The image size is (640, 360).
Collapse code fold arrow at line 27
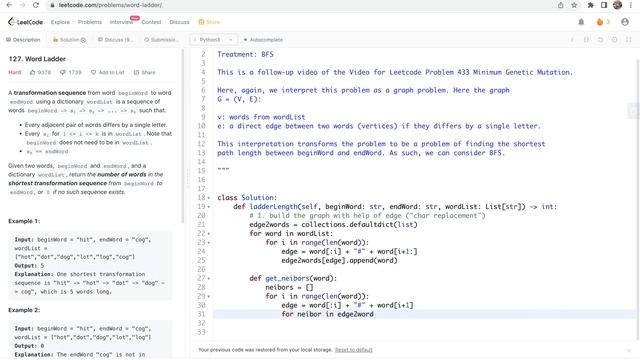tap(209, 279)
